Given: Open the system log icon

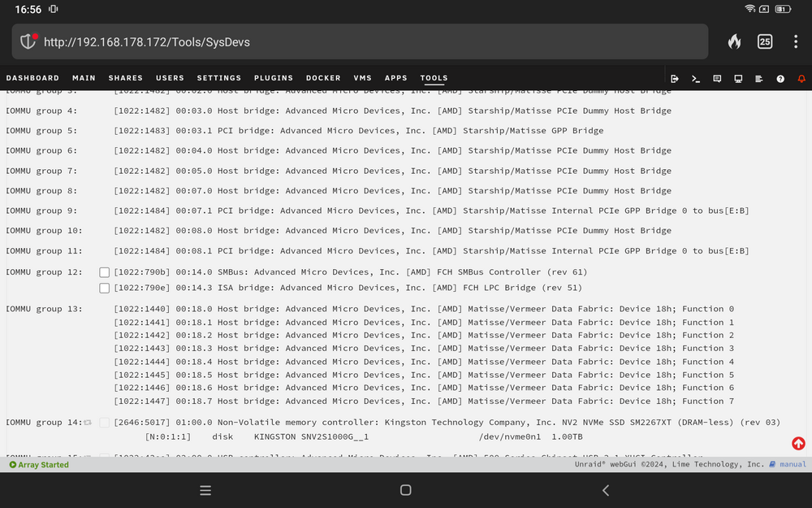Looking at the screenshot, I should 758,79.
